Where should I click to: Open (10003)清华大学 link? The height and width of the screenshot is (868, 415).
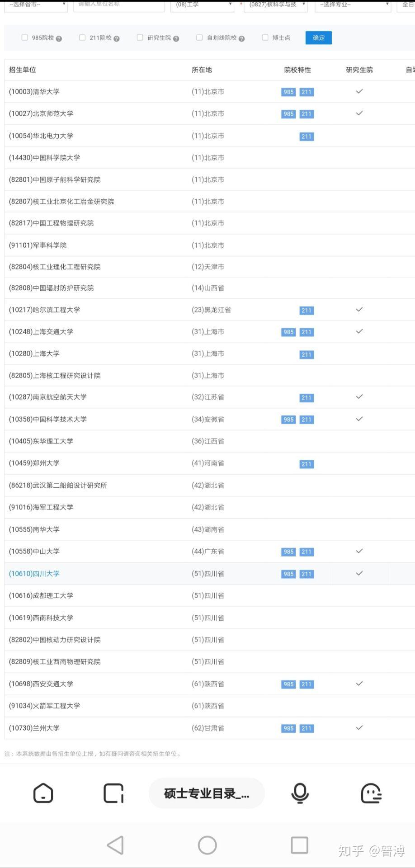[x=34, y=92]
